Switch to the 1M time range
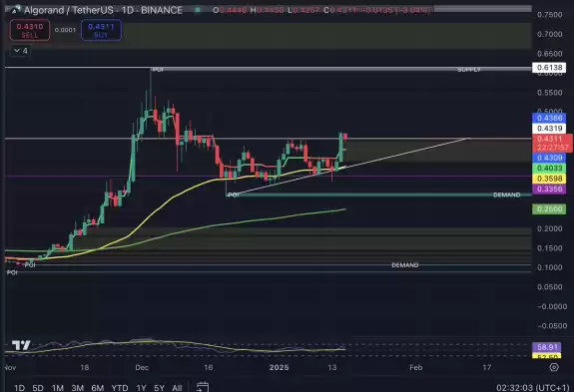574x392 pixels. 58,388
